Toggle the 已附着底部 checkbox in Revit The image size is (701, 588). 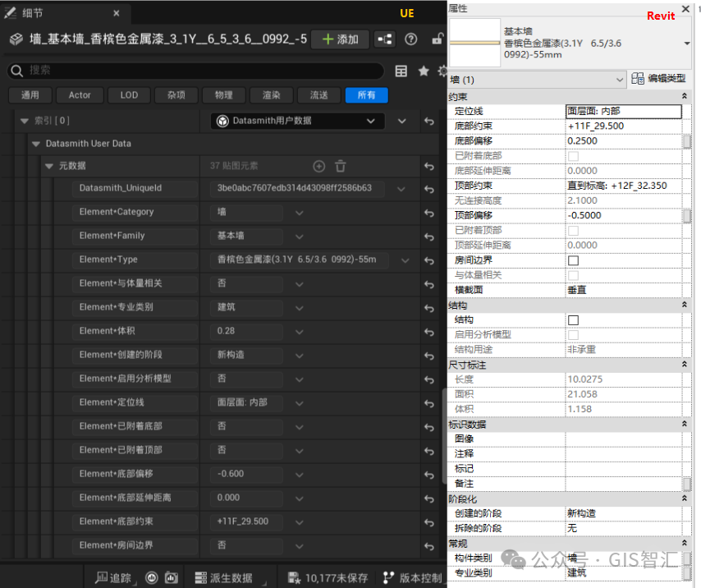coord(573,156)
